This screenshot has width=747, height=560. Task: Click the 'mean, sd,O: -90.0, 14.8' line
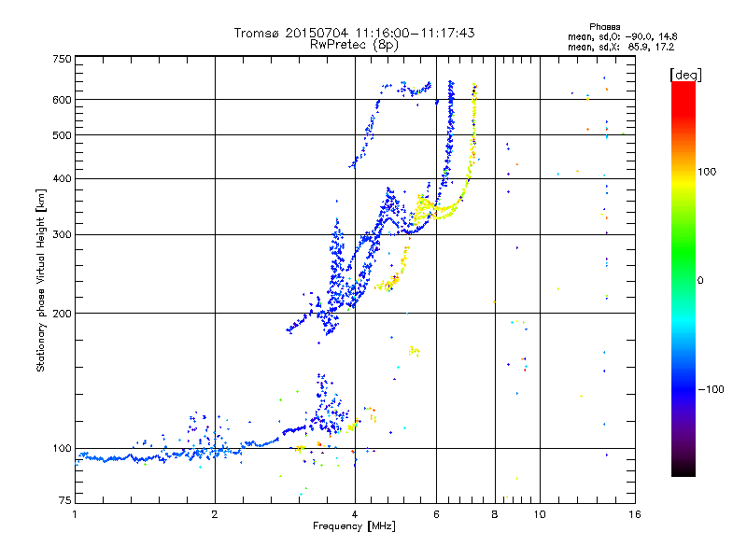[x=622, y=36]
